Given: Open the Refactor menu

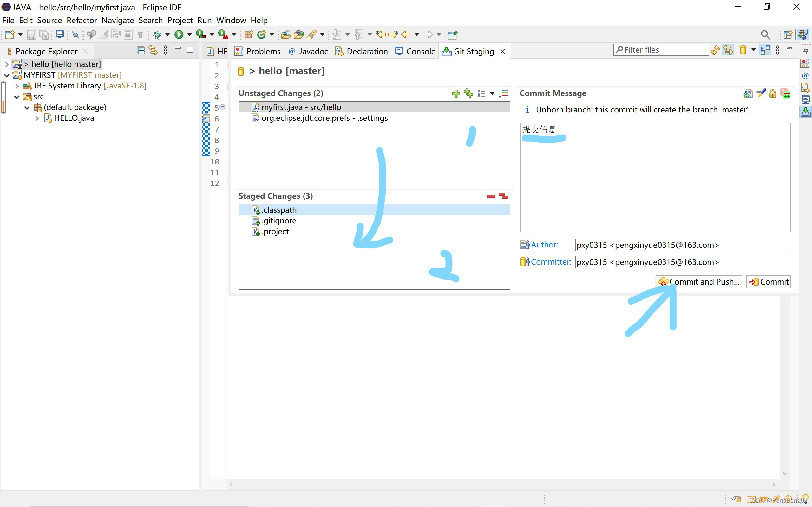Looking at the screenshot, I should 82,21.
